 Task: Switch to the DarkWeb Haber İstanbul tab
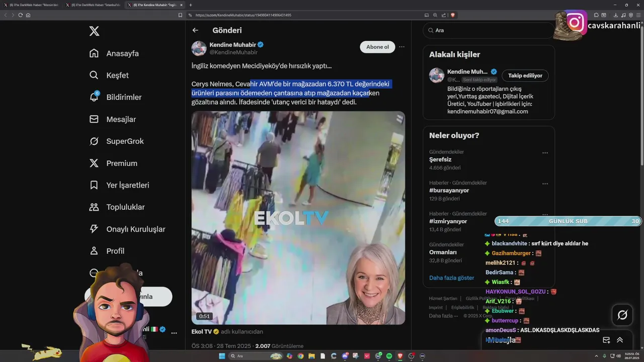coord(94,5)
